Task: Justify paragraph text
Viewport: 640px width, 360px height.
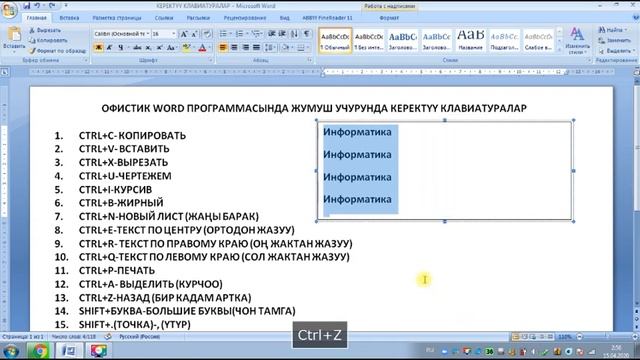Action: pos(256,48)
